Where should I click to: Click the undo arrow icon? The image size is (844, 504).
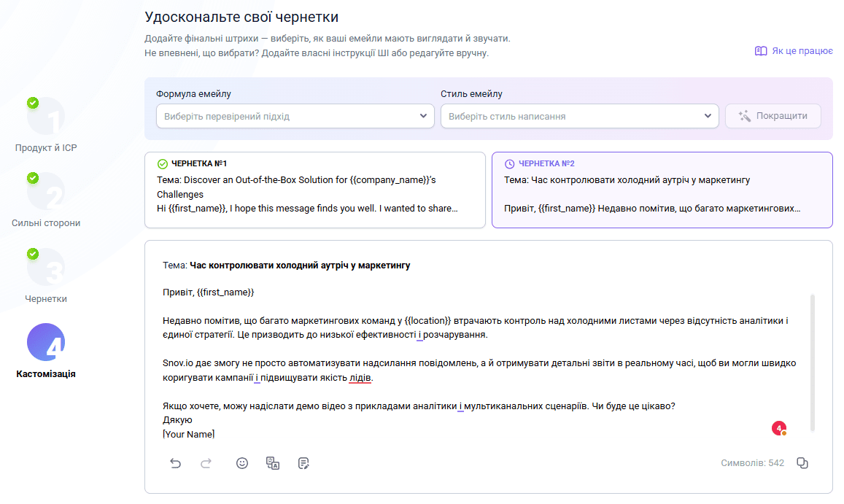point(175,463)
